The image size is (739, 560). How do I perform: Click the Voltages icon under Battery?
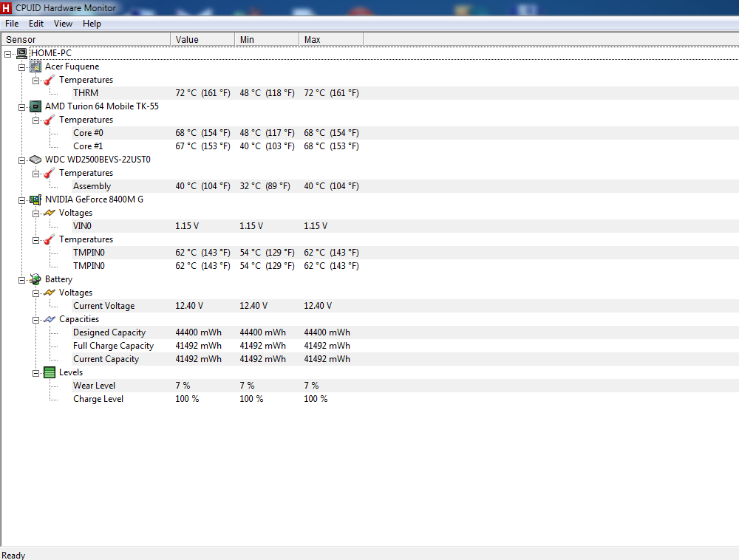50,293
